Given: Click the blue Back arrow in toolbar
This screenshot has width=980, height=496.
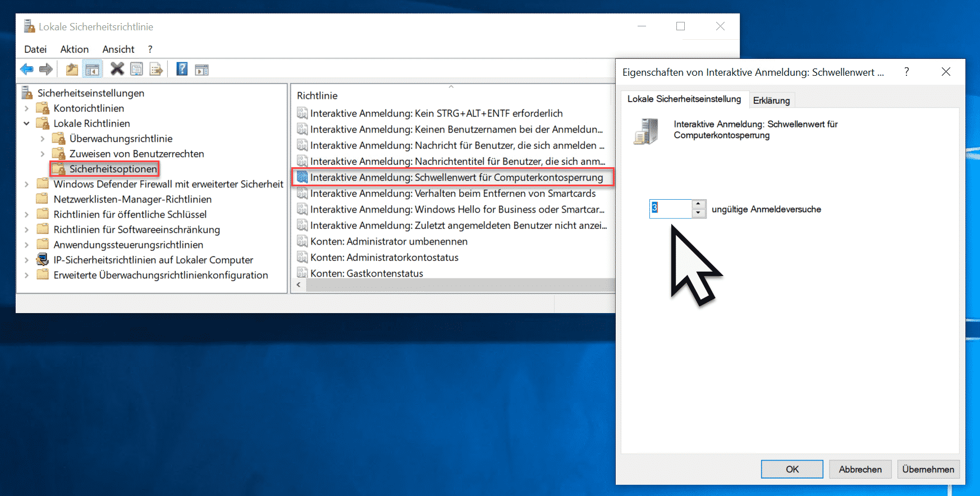Looking at the screenshot, I should point(26,70).
